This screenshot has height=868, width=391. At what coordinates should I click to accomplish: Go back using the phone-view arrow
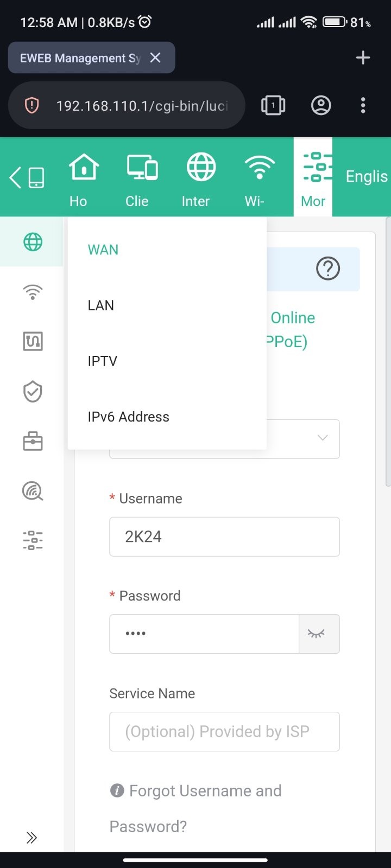(27, 177)
